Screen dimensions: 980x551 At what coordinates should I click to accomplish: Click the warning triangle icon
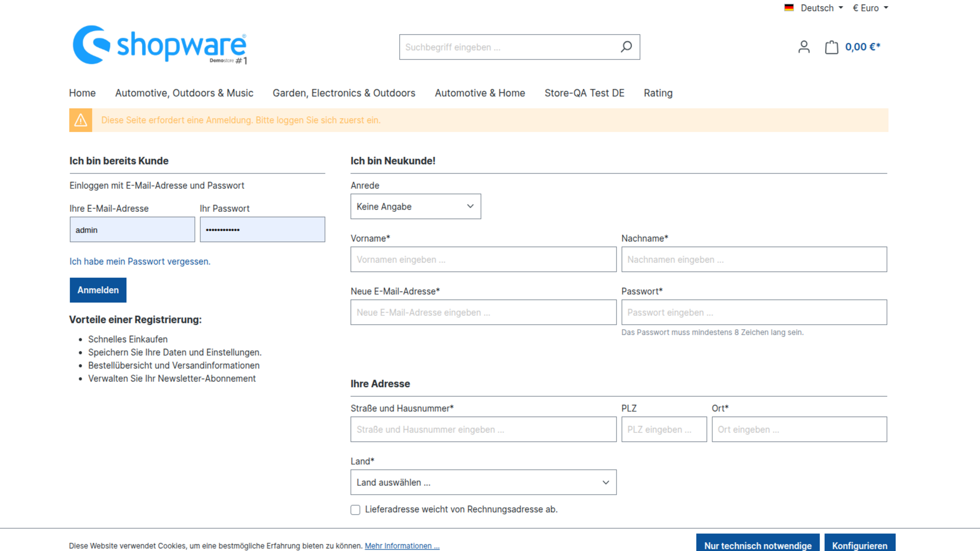coord(81,120)
